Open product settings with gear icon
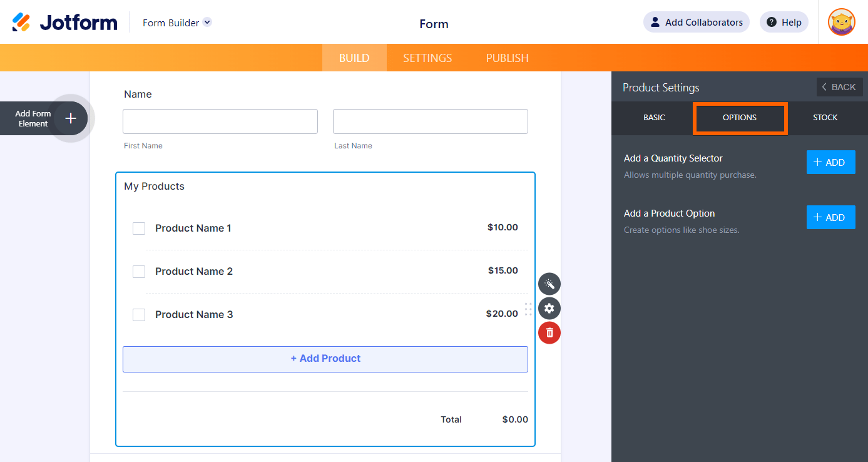The height and width of the screenshot is (462, 868). [x=549, y=308]
